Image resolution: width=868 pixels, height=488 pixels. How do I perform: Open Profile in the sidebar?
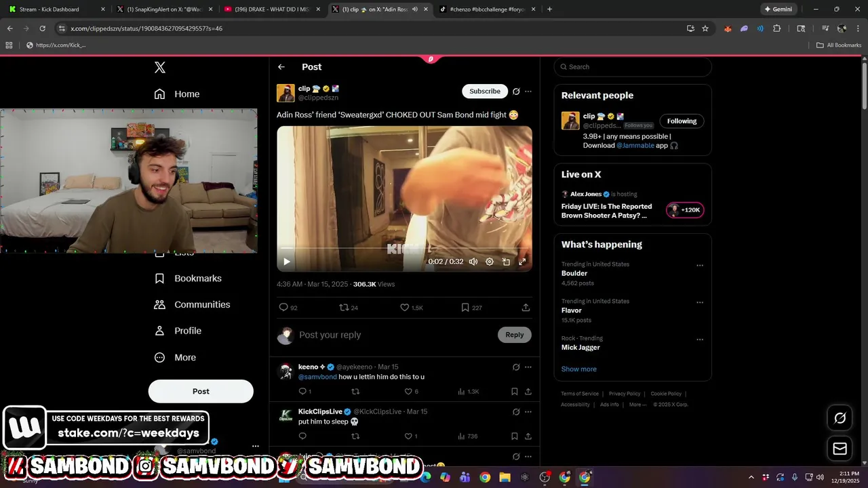[x=178, y=331]
